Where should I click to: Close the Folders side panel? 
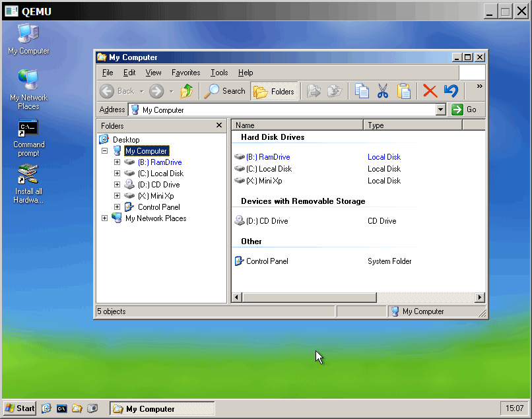click(x=219, y=125)
